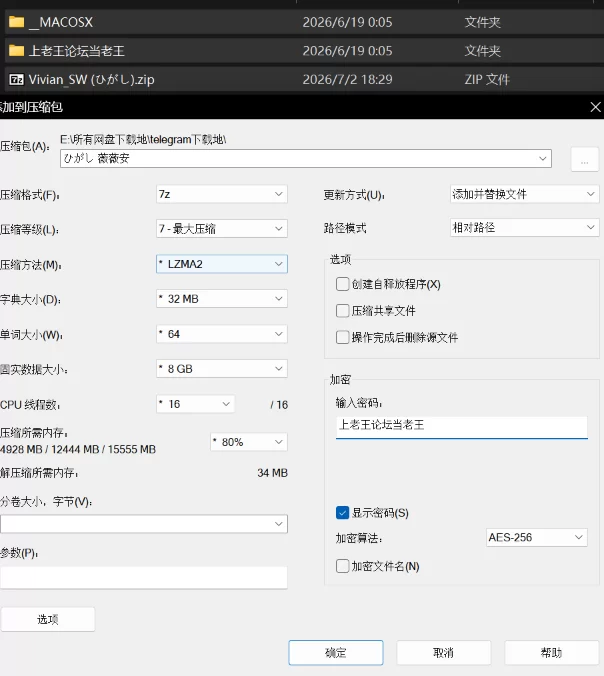Click the 7z icon of Vivian_SW zip file
The width and height of the screenshot is (604, 676).
click(16, 79)
